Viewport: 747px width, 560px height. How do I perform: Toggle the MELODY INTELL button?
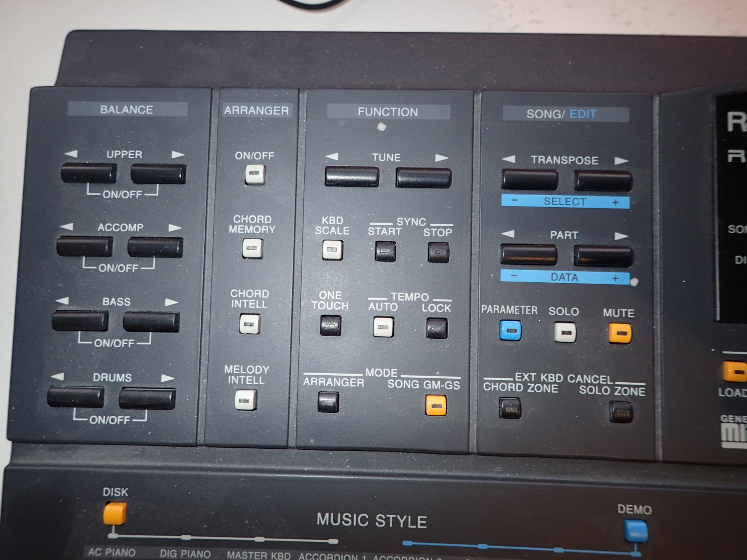point(246,400)
